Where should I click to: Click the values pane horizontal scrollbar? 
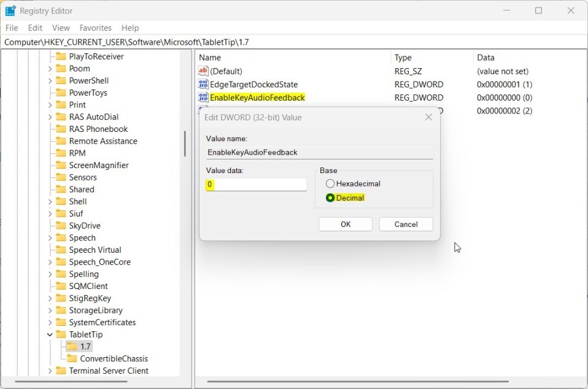(x=358, y=382)
